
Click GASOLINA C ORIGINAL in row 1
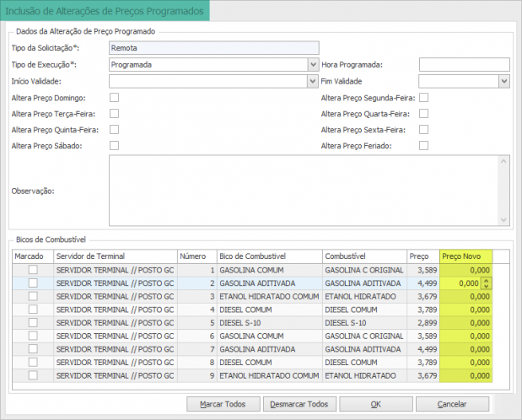pos(364,270)
